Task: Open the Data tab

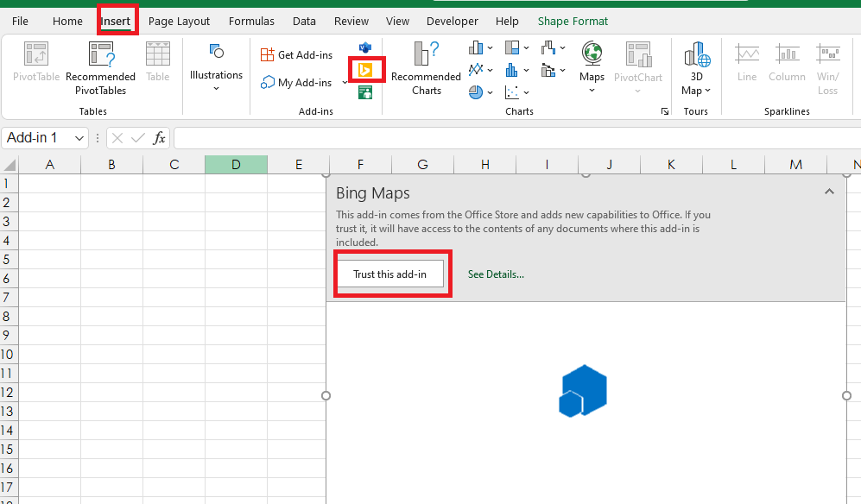Action: pos(304,21)
